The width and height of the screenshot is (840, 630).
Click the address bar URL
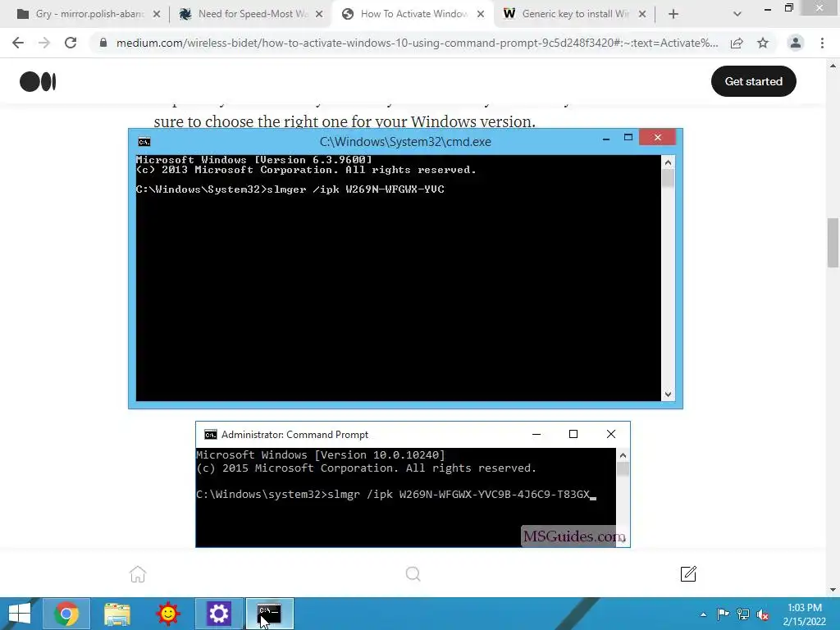tap(417, 43)
